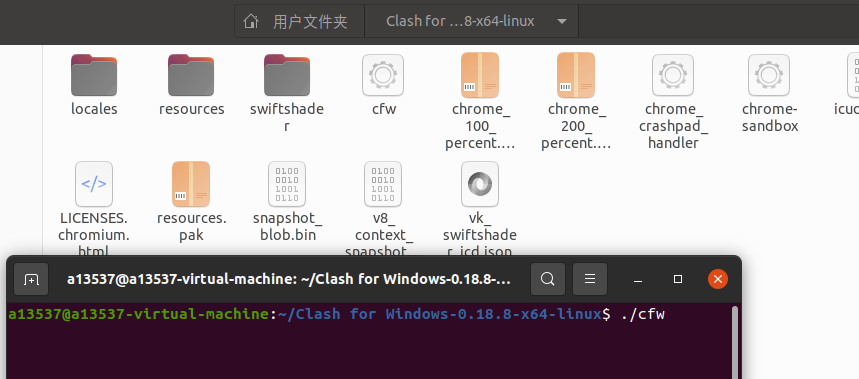Select the resources folder icon

click(191, 75)
